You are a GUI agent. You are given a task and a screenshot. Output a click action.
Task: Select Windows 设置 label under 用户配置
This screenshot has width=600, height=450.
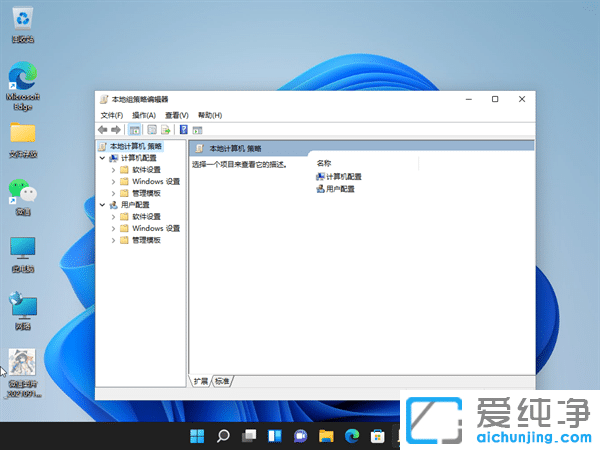156,228
